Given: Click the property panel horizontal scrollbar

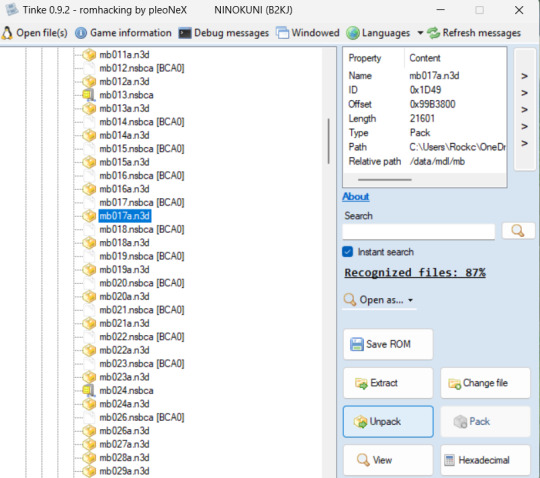Looking at the screenshot, I should [x=385, y=179].
